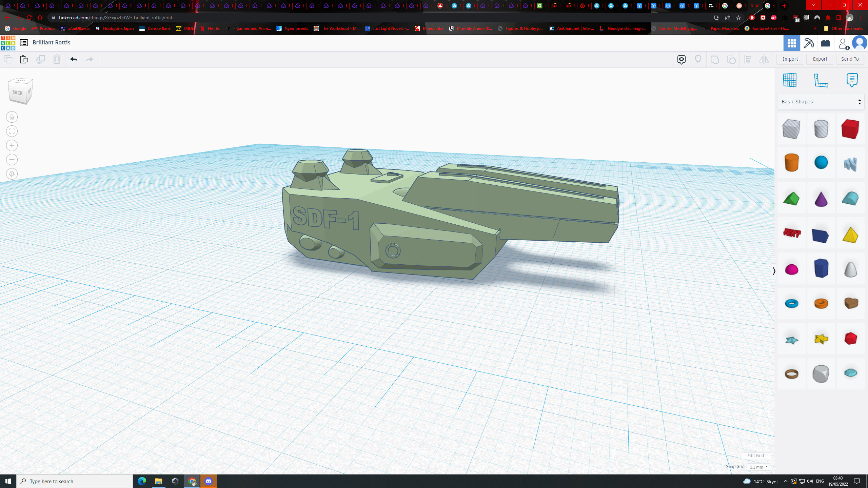Zoom out with minus button

click(12, 160)
